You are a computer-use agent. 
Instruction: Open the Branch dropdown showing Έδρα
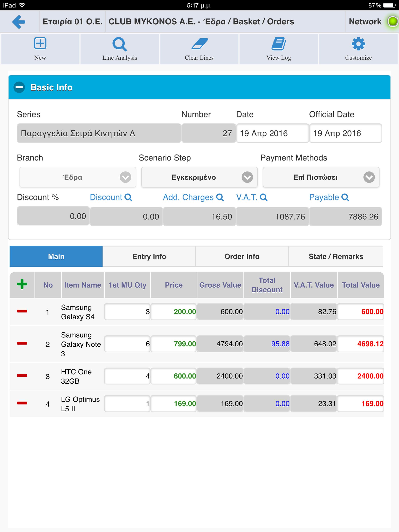(78, 177)
